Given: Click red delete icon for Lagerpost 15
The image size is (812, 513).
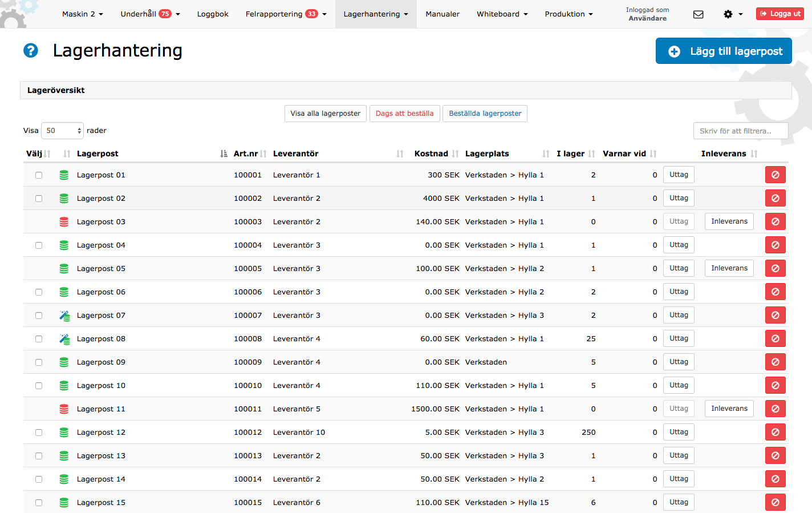Looking at the screenshot, I should pos(776,502).
